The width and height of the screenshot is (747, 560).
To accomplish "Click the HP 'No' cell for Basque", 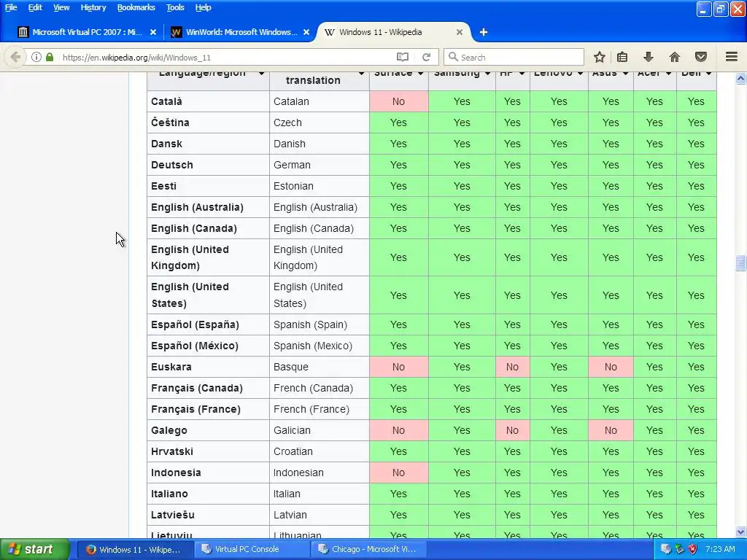I will click(513, 367).
